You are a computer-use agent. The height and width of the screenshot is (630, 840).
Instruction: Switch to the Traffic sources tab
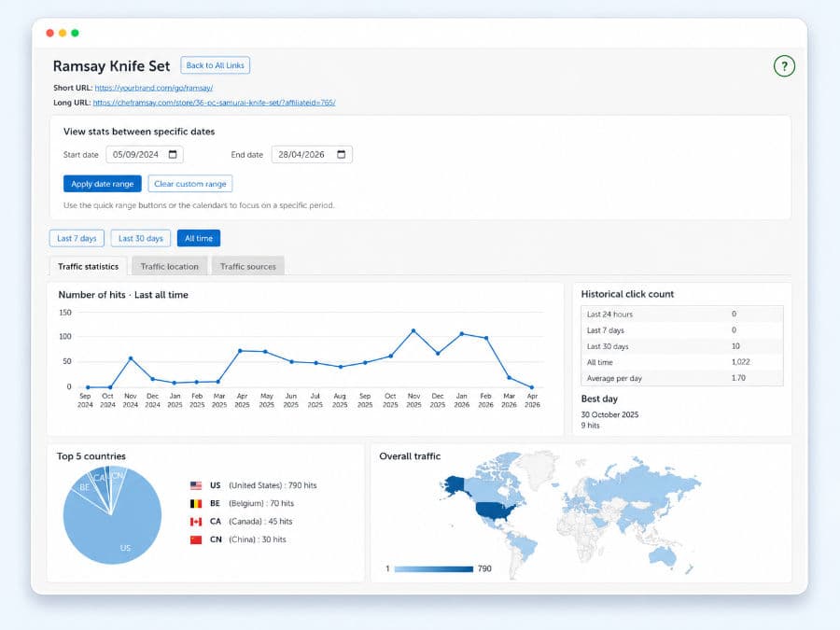(x=248, y=266)
